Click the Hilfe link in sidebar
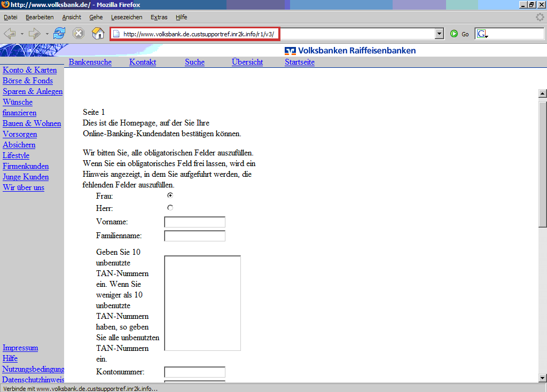This screenshot has height=392, width=547. tap(10, 358)
